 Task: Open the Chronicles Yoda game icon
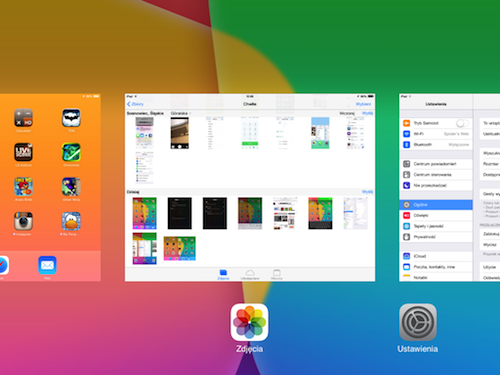(x=71, y=152)
